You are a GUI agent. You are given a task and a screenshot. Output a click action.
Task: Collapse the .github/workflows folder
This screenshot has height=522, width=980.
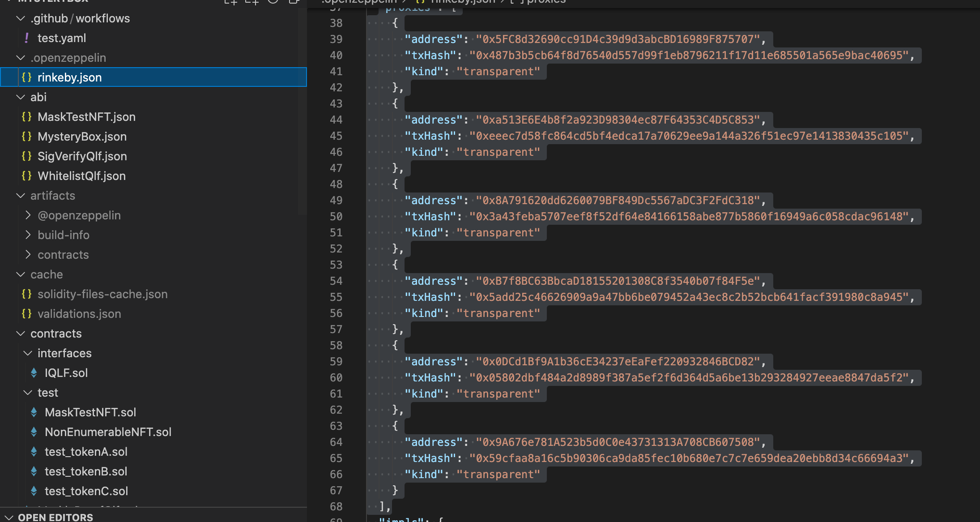click(21, 18)
